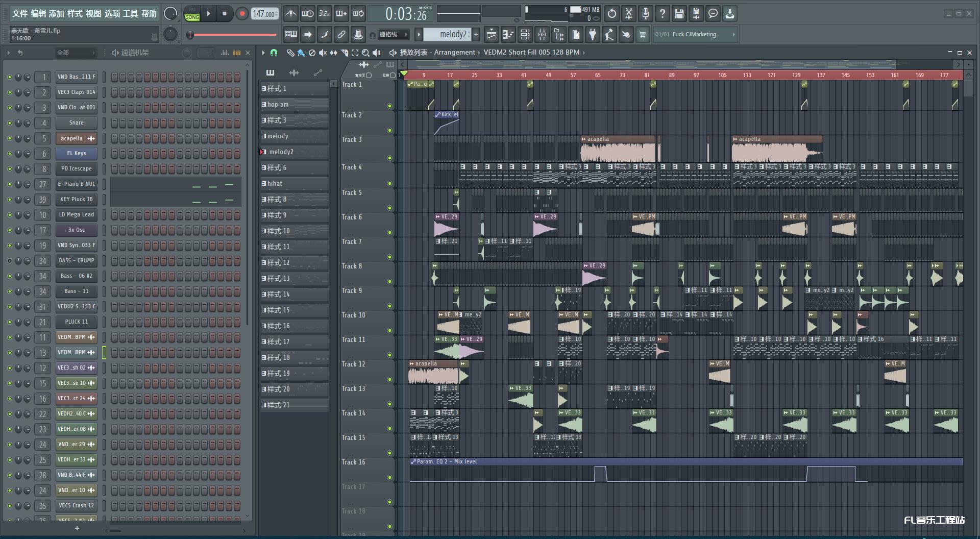
Task: Click the plus button beside melody2 pattern
Action: click(x=476, y=35)
